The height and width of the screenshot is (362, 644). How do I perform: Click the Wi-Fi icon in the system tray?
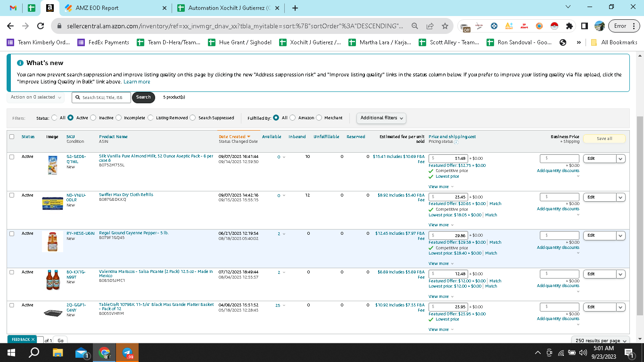point(561,353)
